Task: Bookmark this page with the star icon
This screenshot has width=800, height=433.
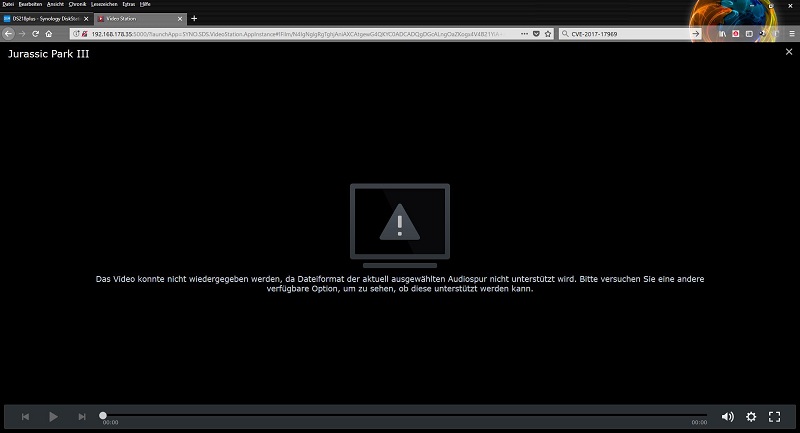Action: tap(548, 33)
